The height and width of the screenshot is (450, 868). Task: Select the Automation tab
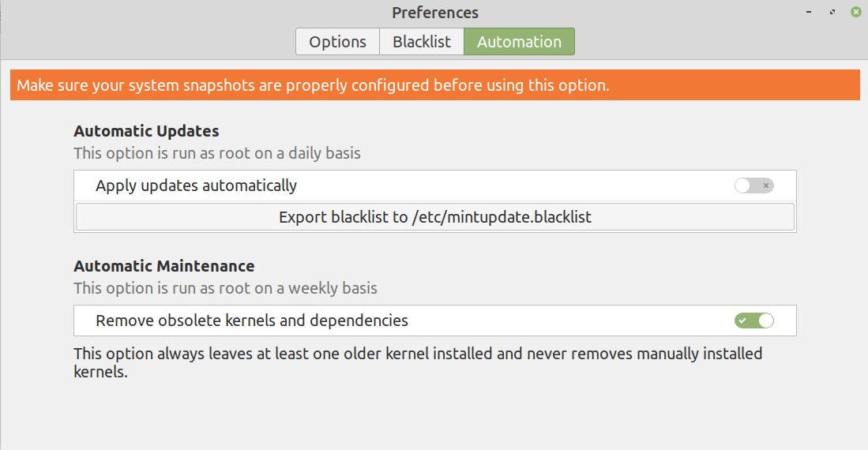click(x=519, y=42)
